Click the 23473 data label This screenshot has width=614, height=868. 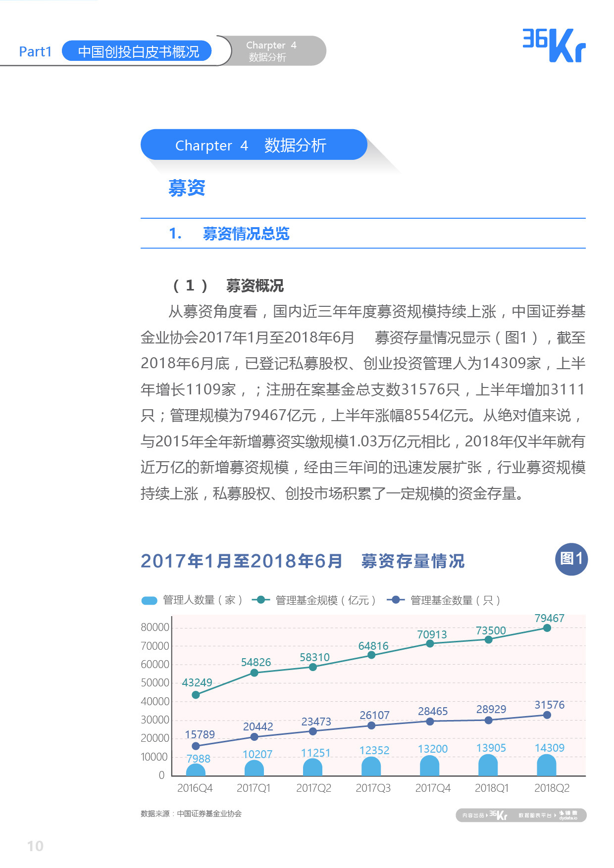pyautogui.click(x=316, y=722)
